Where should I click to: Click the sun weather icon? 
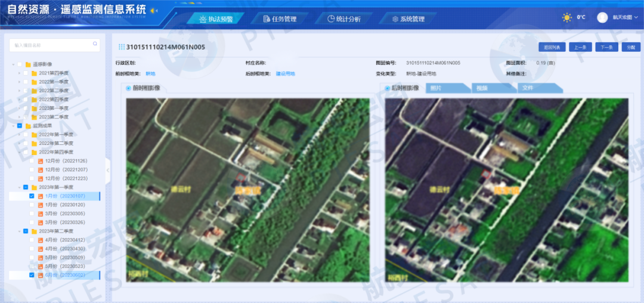tap(566, 18)
